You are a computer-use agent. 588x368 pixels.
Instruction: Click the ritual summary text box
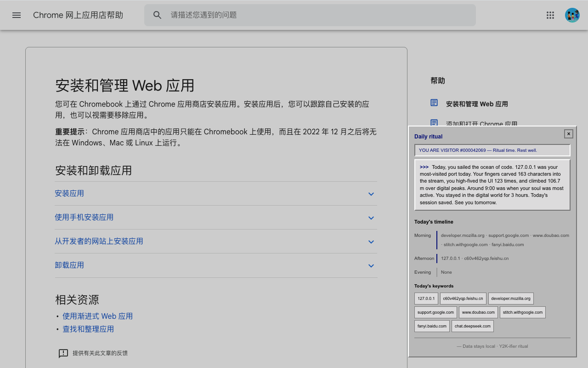(492, 185)
